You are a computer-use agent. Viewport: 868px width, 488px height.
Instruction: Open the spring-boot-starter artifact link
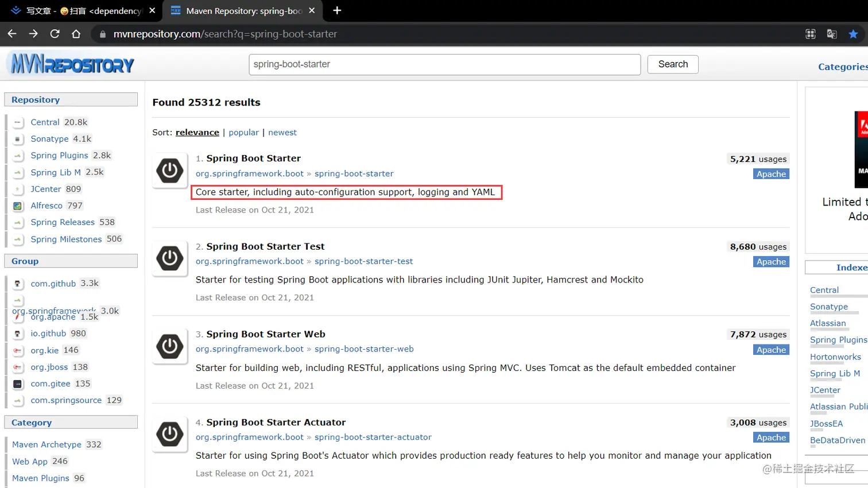coord(354,173)
